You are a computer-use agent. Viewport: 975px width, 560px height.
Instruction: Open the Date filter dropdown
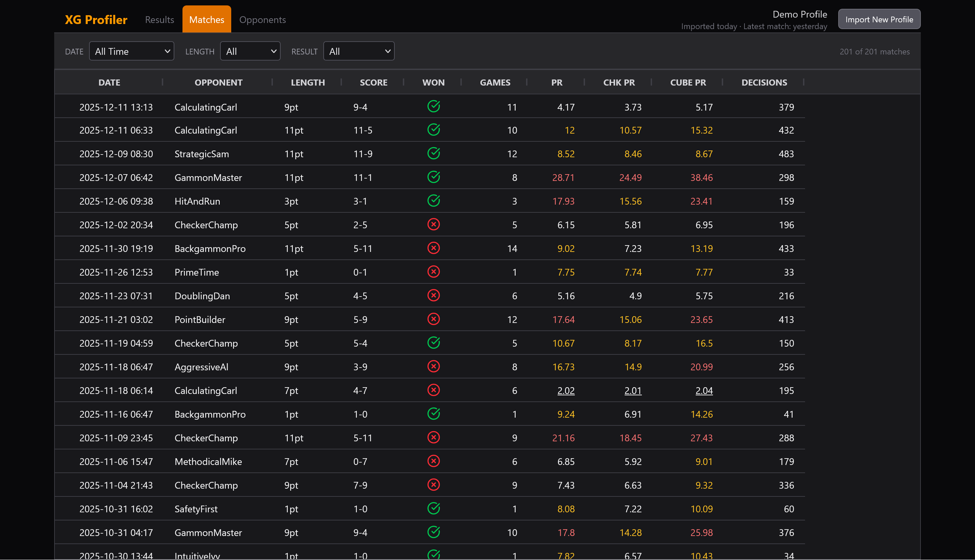(x=131, y=51)
